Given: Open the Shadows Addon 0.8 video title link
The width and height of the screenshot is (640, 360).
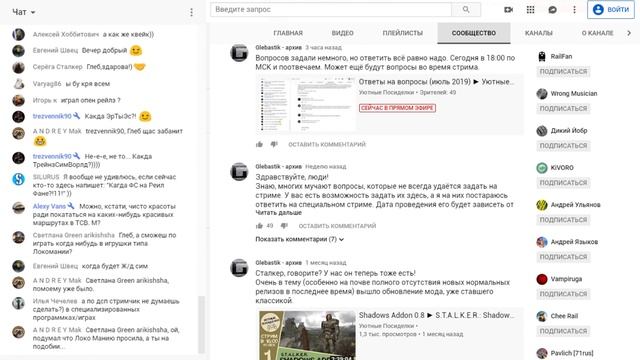Looking at the screenshot, I should tap(436, 315).
